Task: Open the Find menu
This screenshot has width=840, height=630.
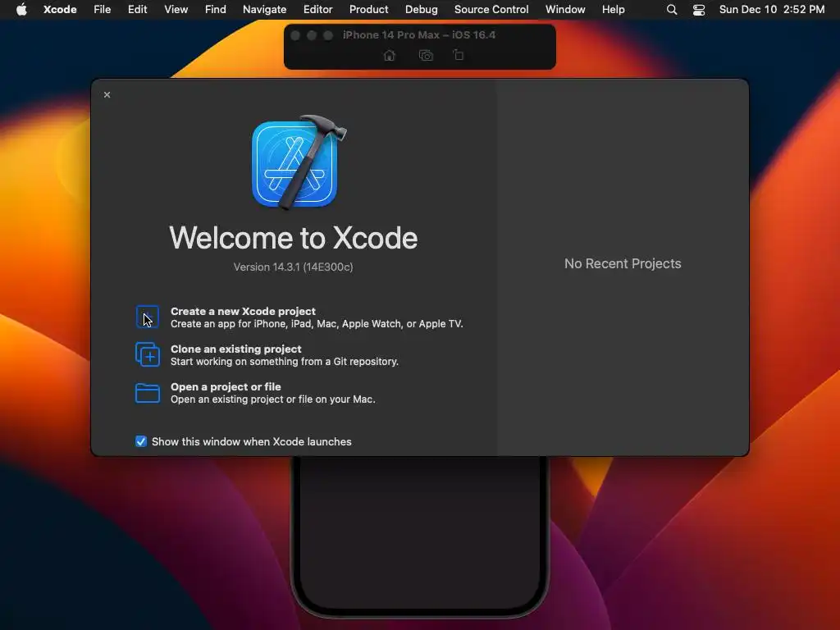Action: 216,9
